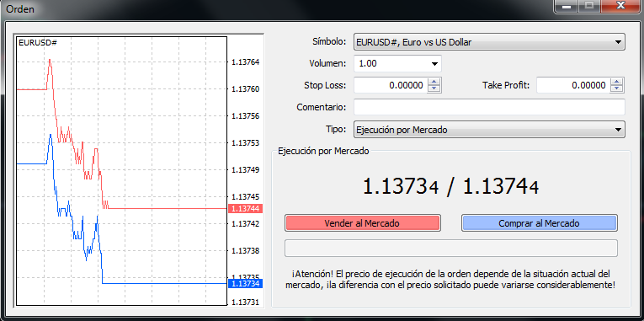This screenshot has width=644, height=321.
Task: Click the empty status bar below buttons
Action: point(451,249)
